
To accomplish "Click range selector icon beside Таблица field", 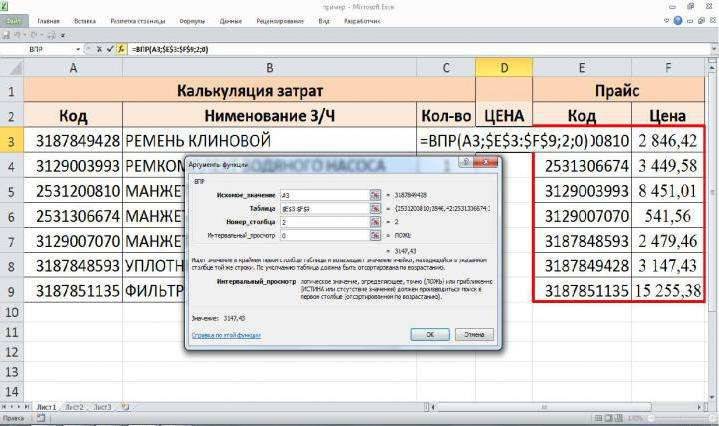I will point(374,207).
